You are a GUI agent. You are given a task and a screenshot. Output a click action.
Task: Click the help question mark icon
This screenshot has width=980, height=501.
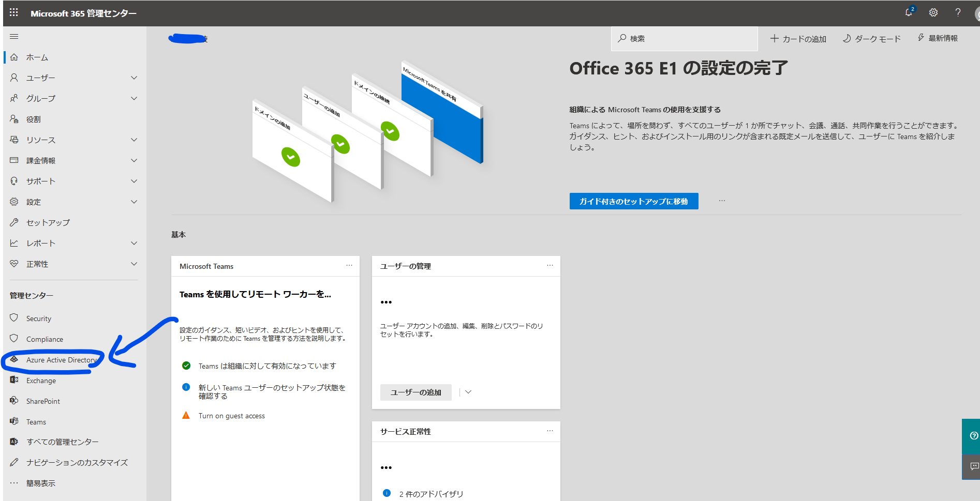(x=958, y=12)
